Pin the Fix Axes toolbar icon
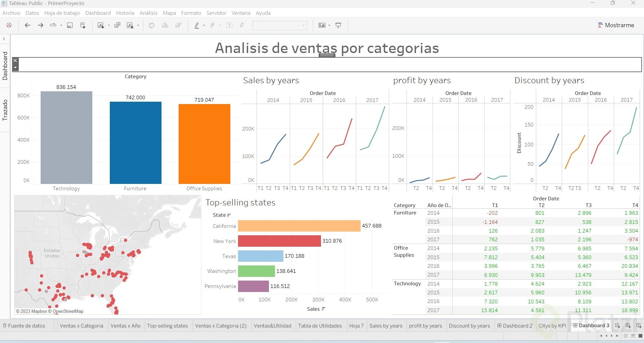Viewport: 644px width, 343px height. coord(242,25)
